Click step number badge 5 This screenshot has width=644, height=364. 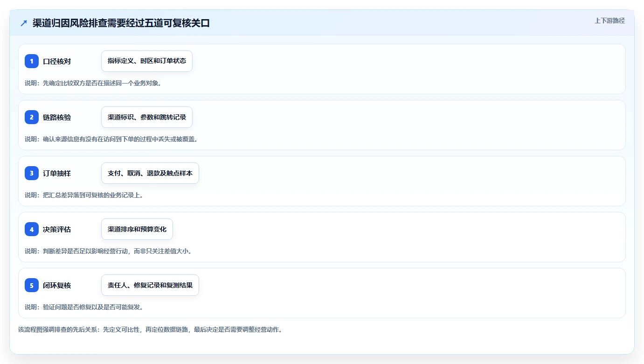coord(32,285)
